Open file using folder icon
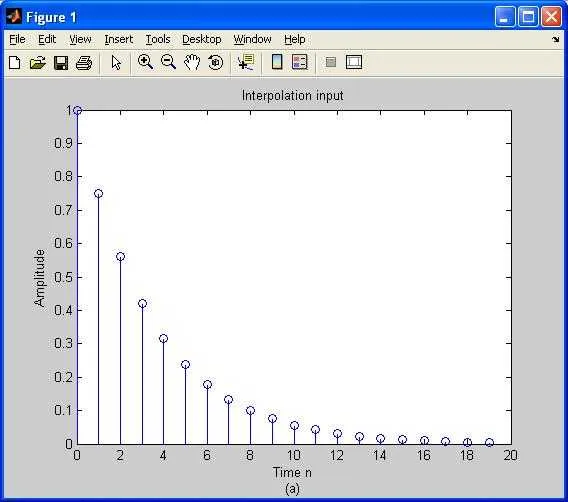568x502 pixels. coord(38,63)
